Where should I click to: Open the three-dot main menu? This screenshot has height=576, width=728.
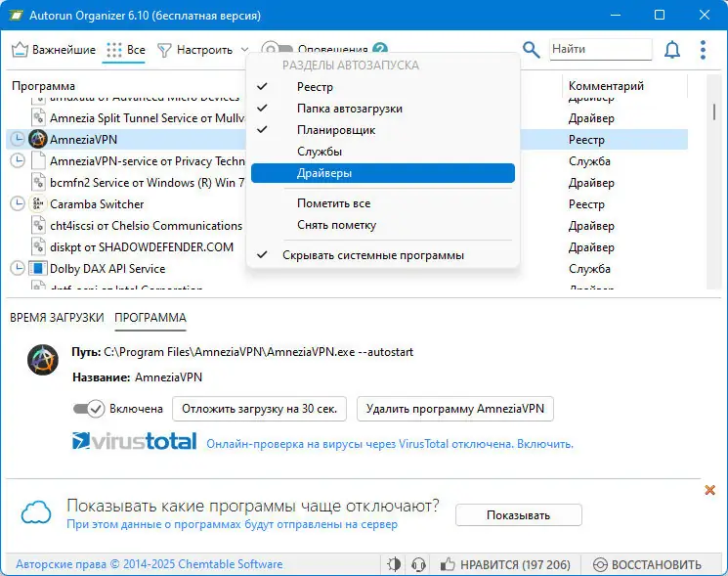703,50
